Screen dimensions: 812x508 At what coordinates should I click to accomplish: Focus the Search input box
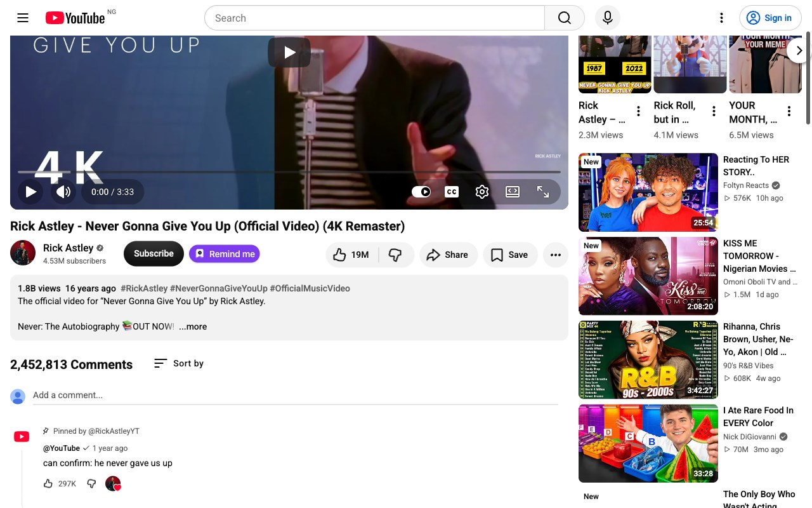pyautogui.click(x=374, y=18)
